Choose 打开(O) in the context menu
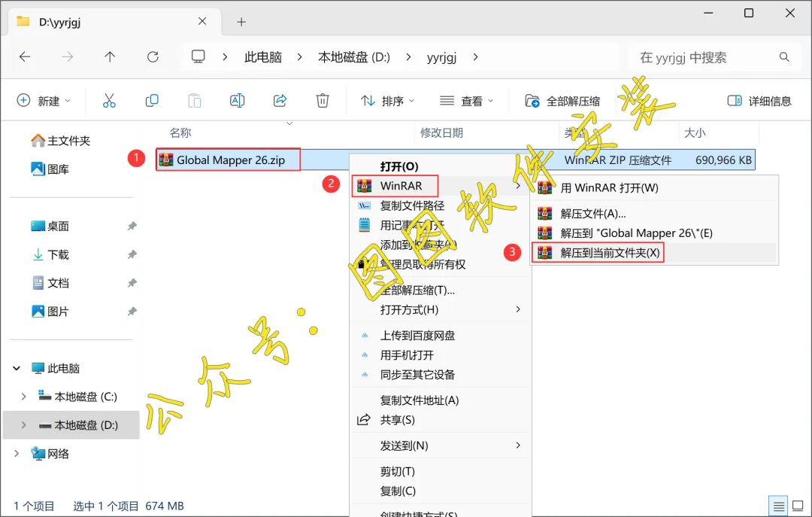812x517 pixels. pos(440,166)
